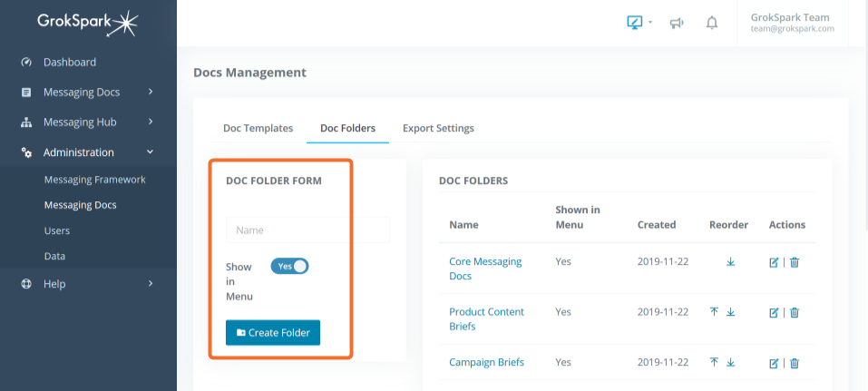Delete the Campaign Briefs folder
This screenshot has width=868, height=391.
click(x=795, y=363)
